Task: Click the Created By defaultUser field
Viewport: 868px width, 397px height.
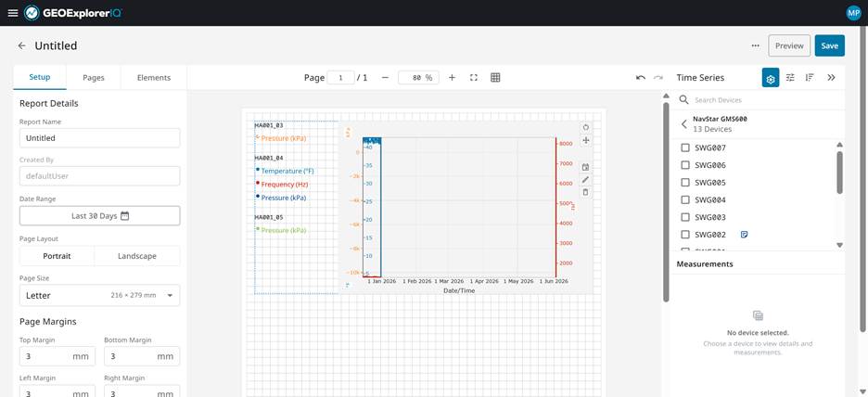Action: (x=99, y=176)
